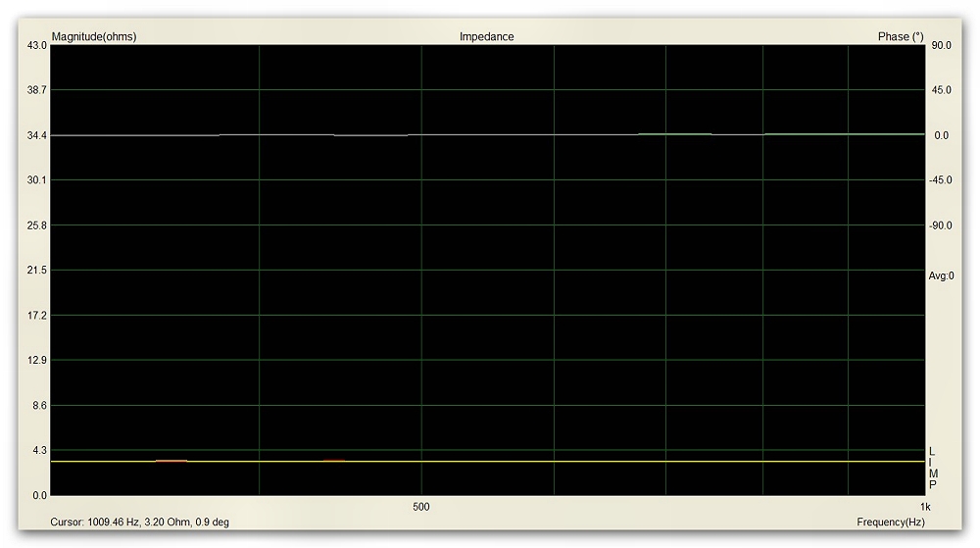Click the vertical LIMP label
980x548 pixels.
932,469
